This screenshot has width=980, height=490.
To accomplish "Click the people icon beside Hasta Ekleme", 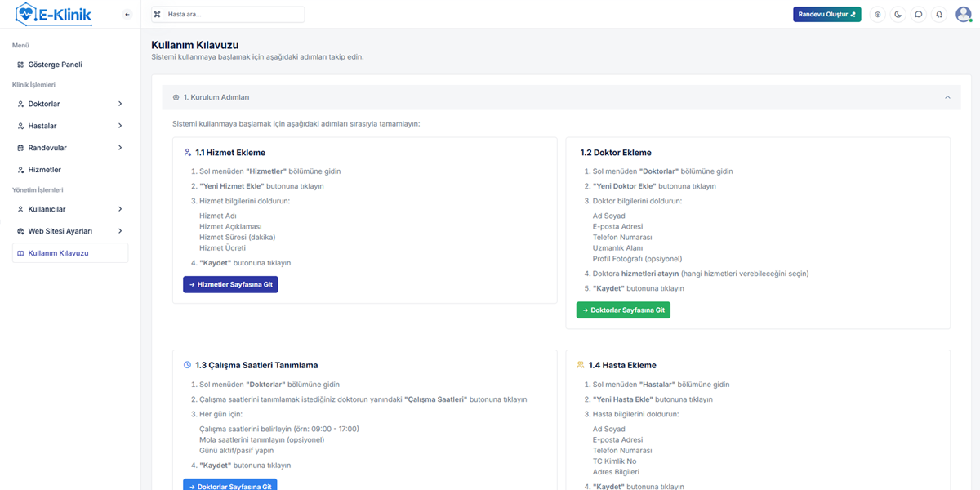I will (x=580, y=365).
